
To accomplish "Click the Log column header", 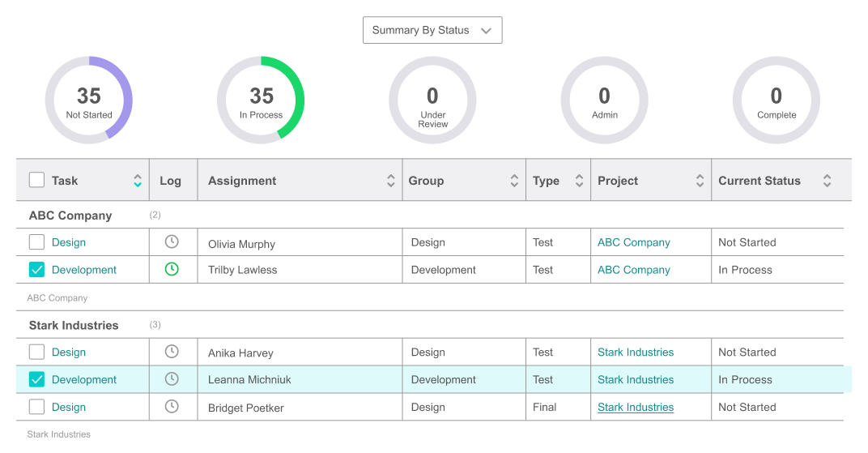I will 173,180.
